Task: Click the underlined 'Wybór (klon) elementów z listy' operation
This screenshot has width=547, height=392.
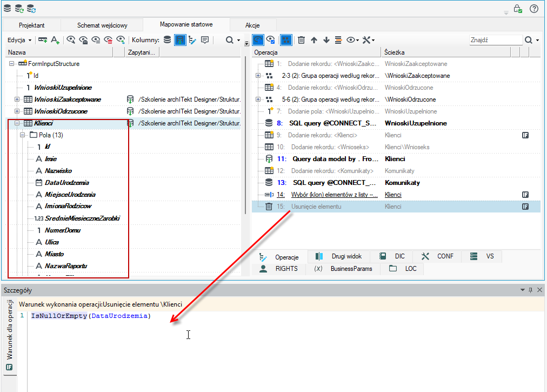Action: click(334, 195)
